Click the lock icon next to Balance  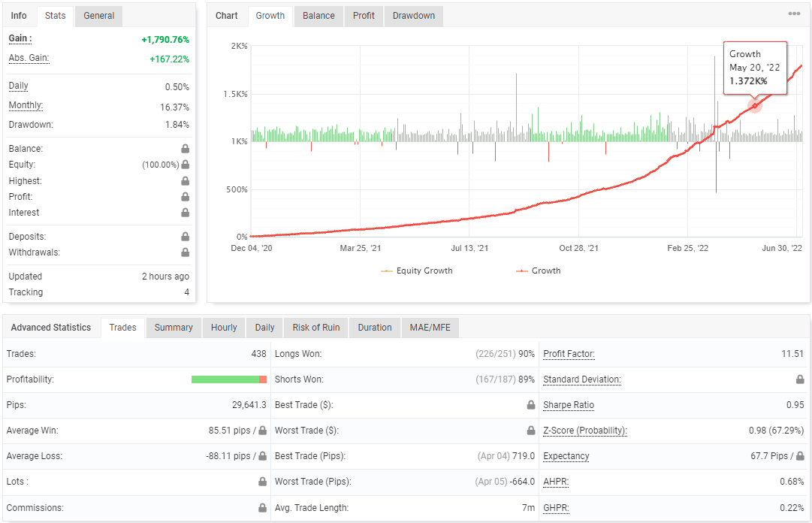click(184, 148)
